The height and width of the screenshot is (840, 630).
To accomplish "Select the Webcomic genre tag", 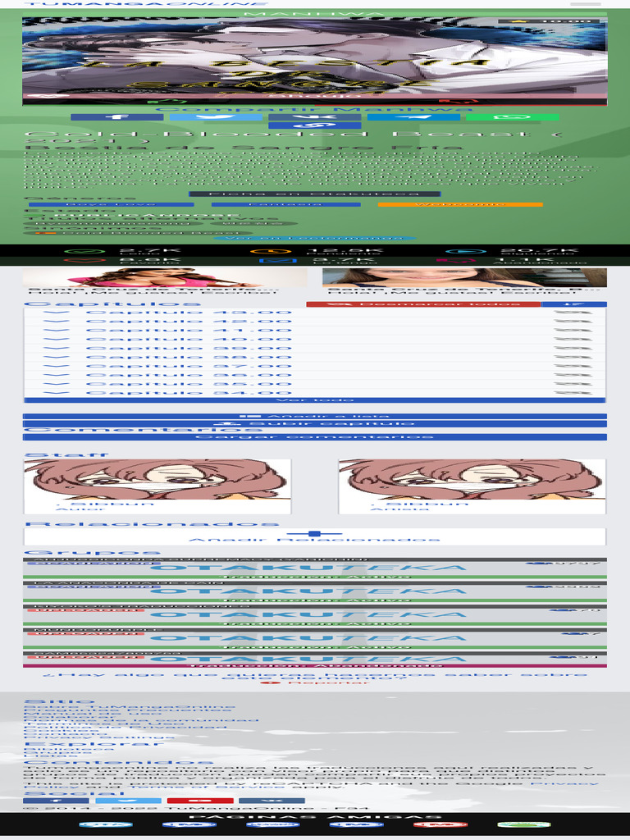I will click(460, 204).
